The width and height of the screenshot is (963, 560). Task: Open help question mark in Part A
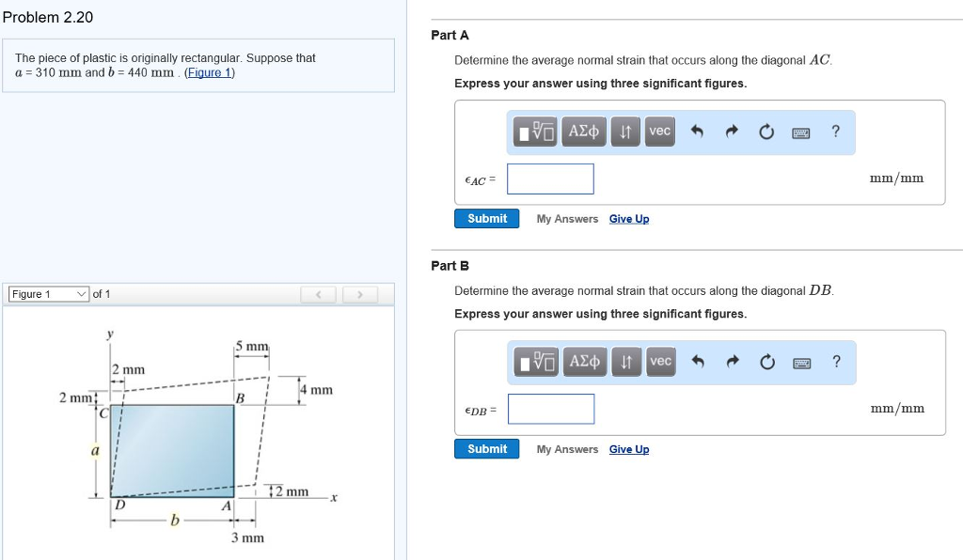pyautogui.click(x=835, y=132)
